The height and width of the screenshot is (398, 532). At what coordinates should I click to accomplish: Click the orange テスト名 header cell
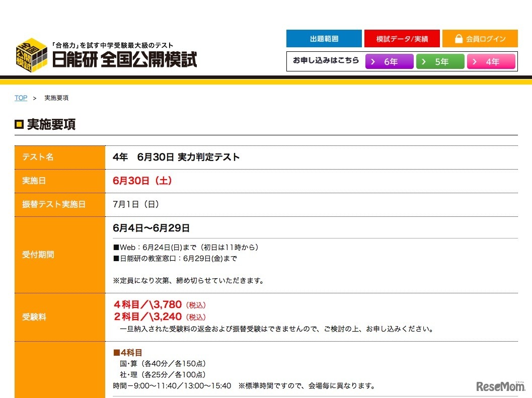click(x=59, y=156)
